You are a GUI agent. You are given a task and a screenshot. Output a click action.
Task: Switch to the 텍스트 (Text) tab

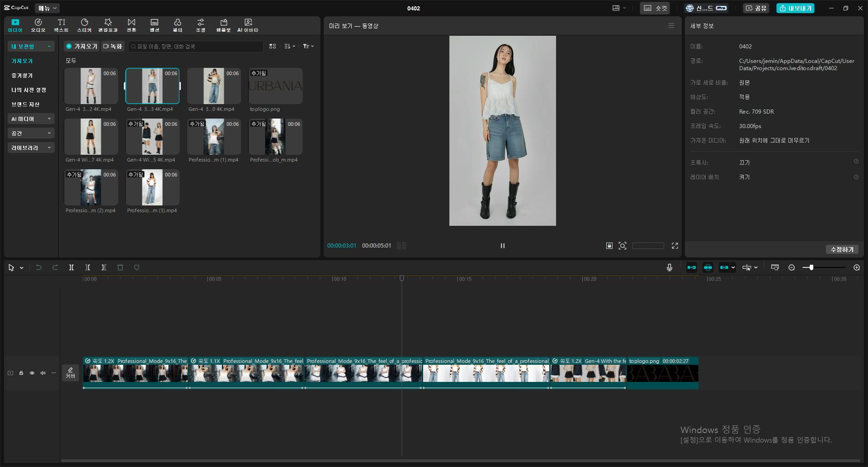pos(61,25)
